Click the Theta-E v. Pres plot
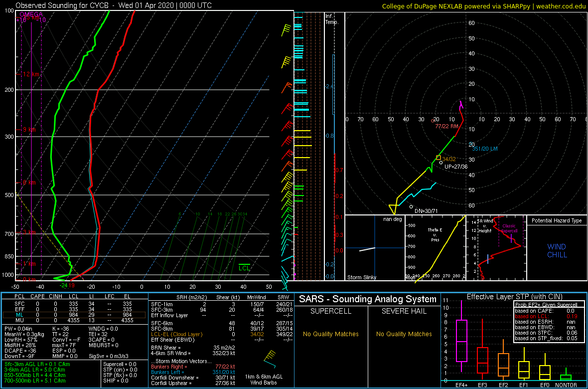The height and width of the screenshot is (389, 588). point(436,248)
